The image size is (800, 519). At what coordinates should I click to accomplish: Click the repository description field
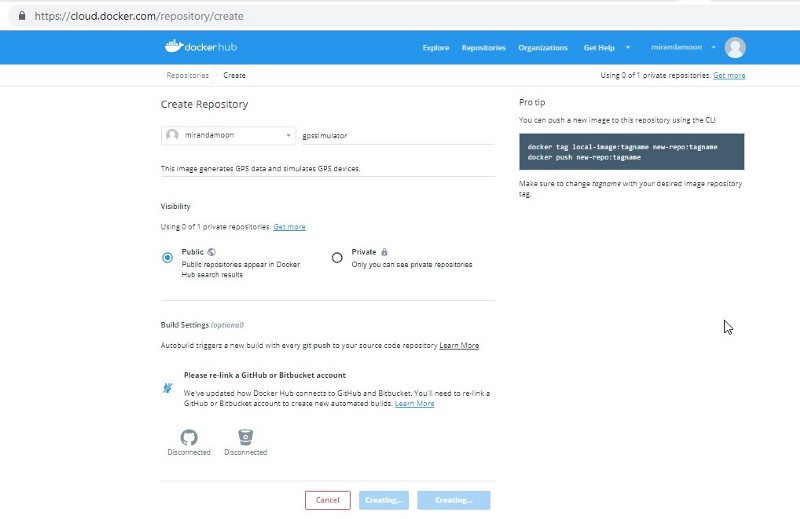[328, 168]
